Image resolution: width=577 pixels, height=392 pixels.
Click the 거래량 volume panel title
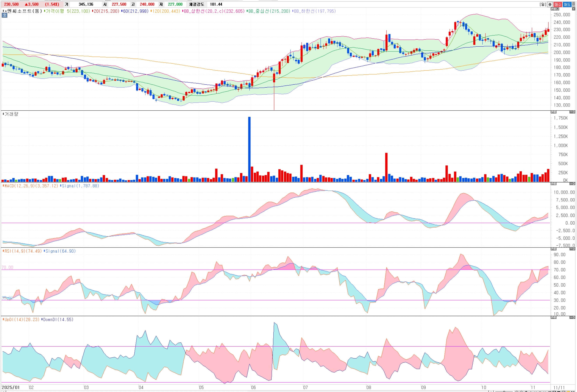pyautogui.click(x=11, y=114)
